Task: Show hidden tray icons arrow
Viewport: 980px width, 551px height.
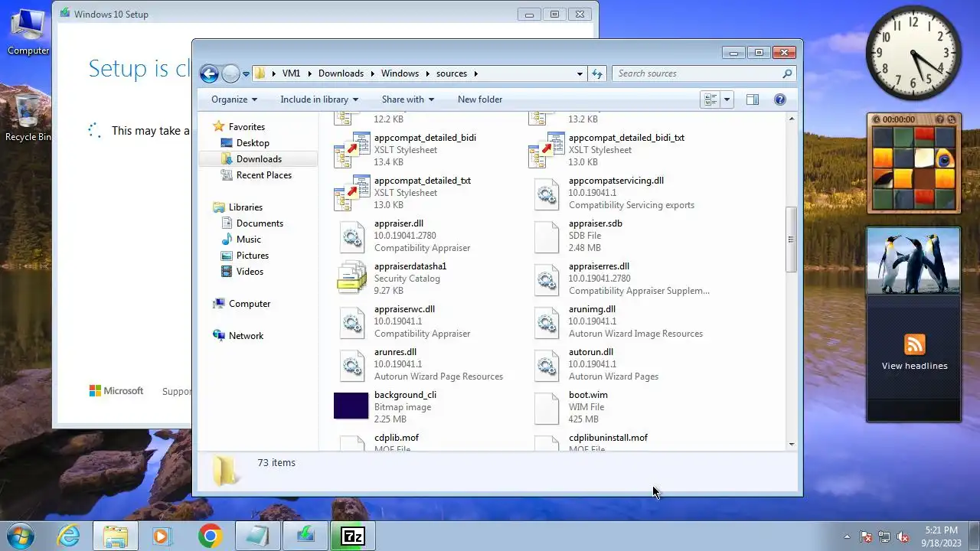Action: [847, 537]
